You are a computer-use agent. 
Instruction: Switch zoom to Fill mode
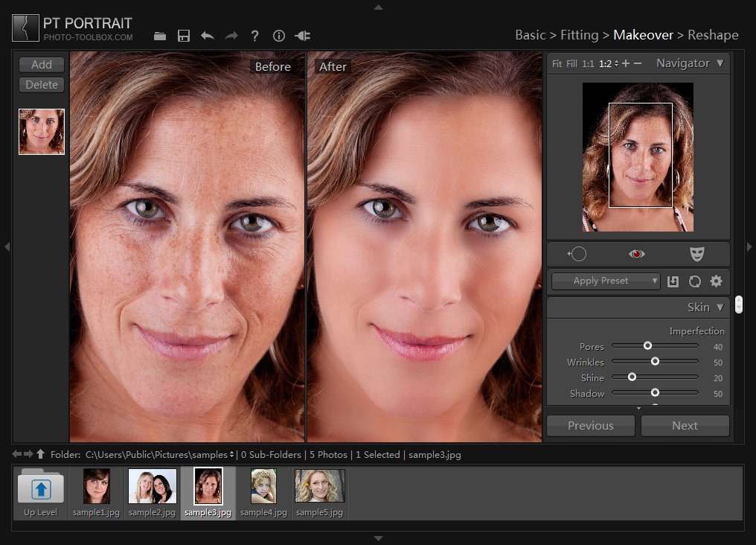[571, 64]
